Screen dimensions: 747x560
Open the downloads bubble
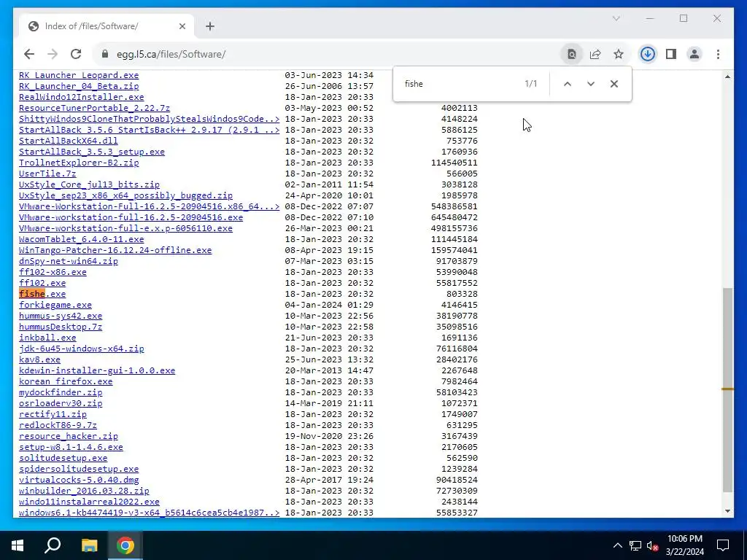(648, 54)
